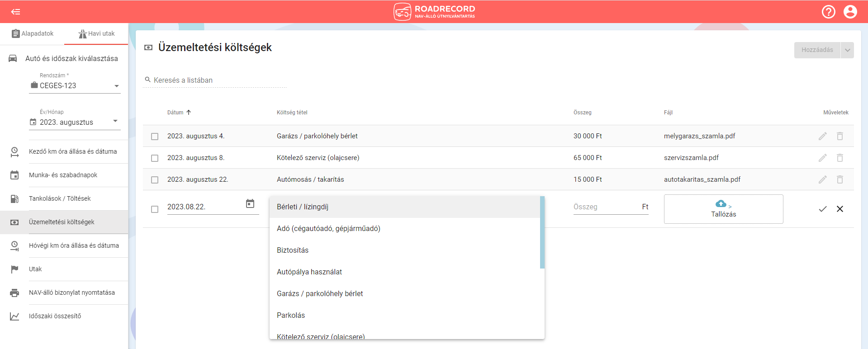Open the user account profile icon
Screen dimensions: 868x349
(850, 12)
